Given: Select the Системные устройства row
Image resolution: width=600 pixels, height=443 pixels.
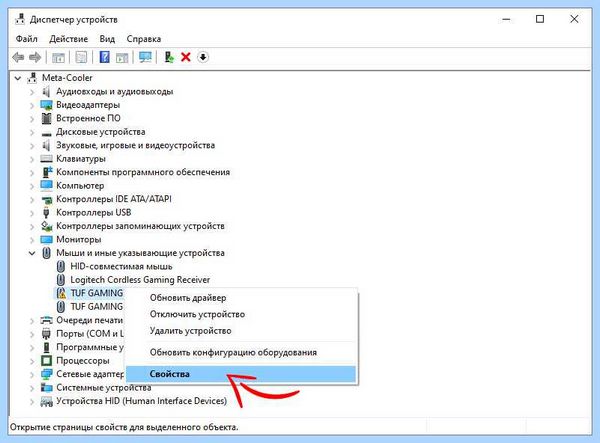Looking at the screenshot, I should [x=104, y=388].
